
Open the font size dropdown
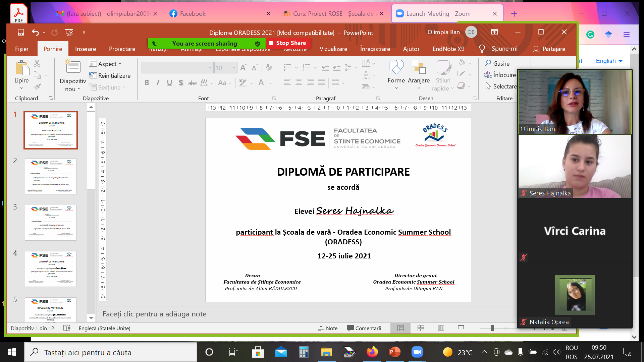(234, 68)
